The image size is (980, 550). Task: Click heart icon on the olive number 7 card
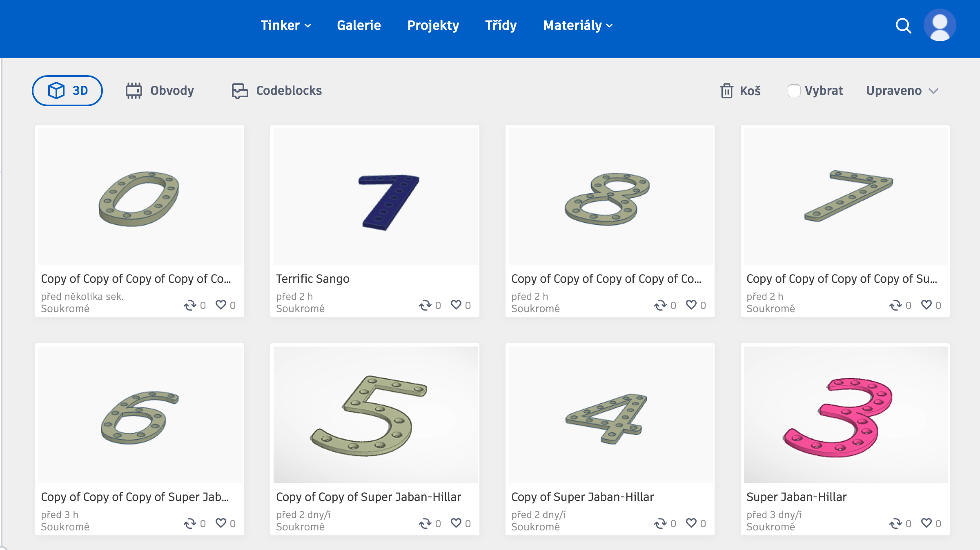[927, 305]
